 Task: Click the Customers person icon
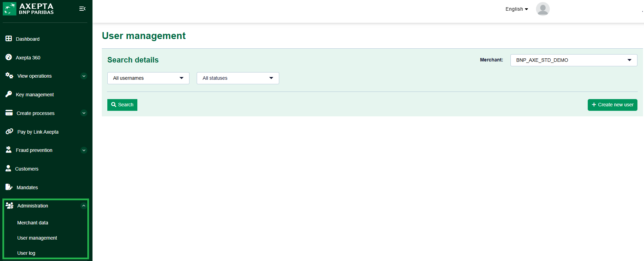(8, 168)
